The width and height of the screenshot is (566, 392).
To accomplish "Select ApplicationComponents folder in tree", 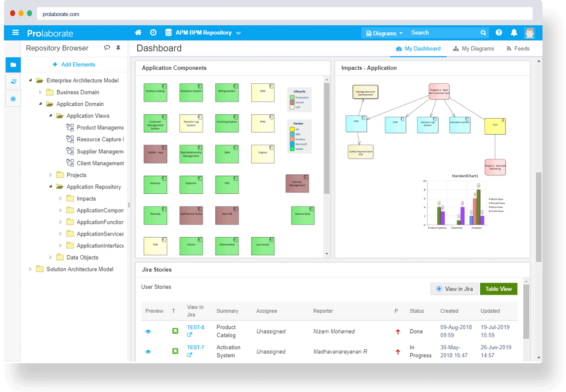I will 95,210.
